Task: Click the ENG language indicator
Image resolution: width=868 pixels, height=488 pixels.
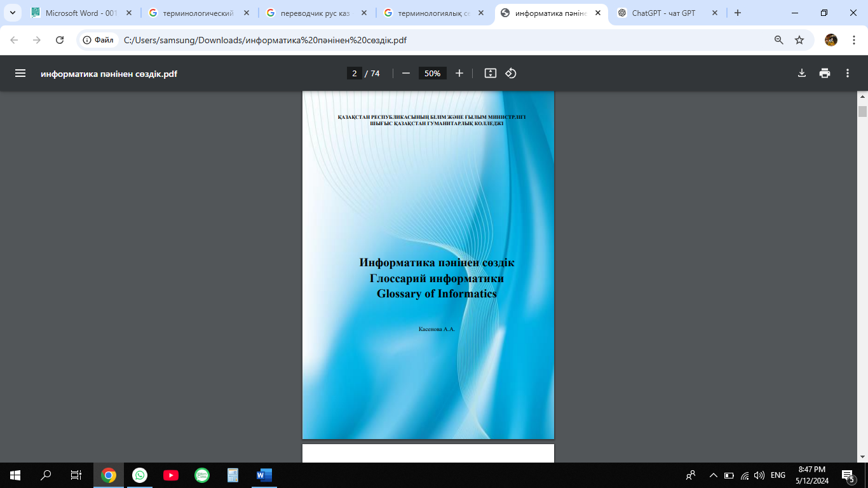Action: (x=778, y=475)
